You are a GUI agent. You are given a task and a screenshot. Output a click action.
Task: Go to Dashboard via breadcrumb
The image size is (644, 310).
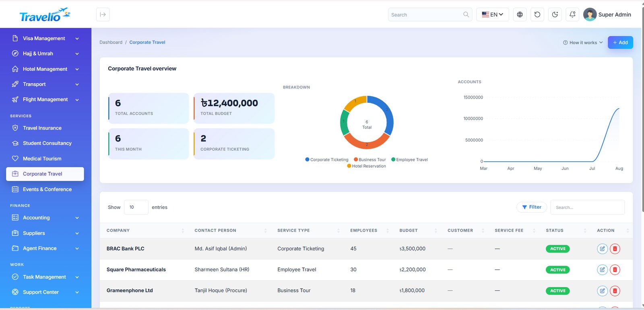(x=111, y=42)
